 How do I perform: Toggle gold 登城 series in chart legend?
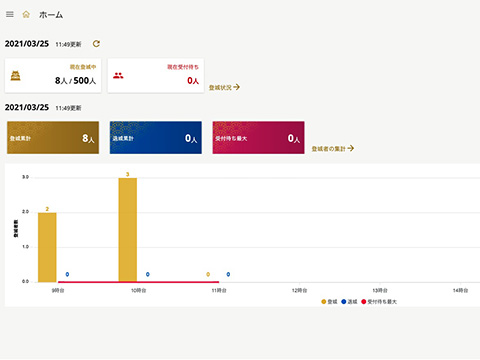tap(329, 302)
